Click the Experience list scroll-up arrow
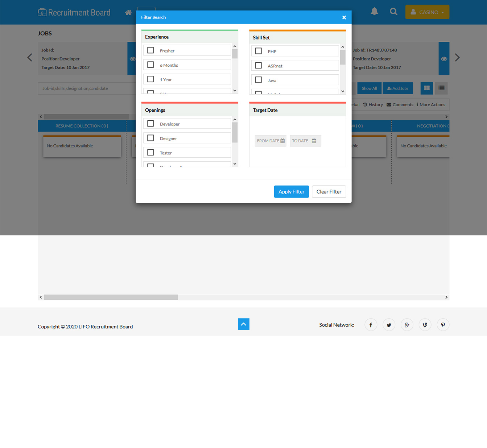 coord(235,46)
